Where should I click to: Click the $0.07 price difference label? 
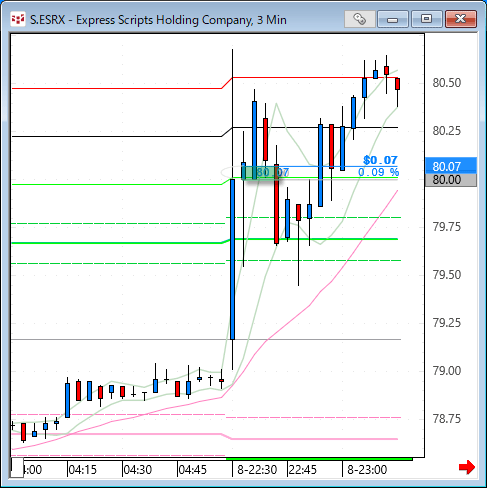[380, 160]
